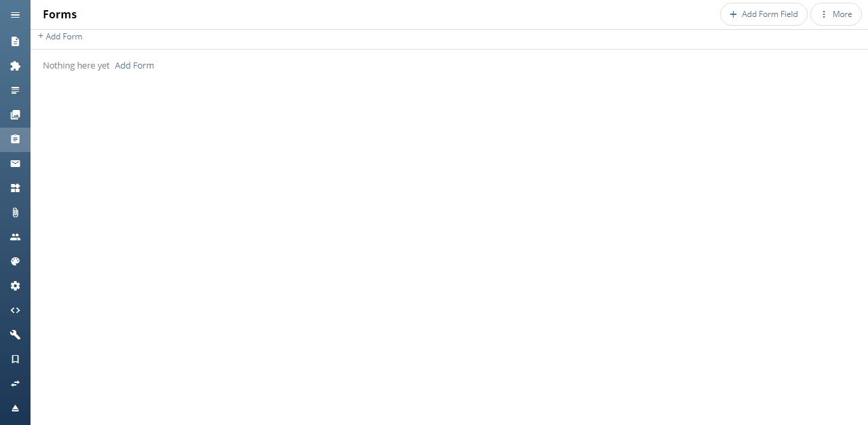Image resolution: width=868 pixels, height=425 pixels.
Task: Click the eject icon at sidebar bottom
Action: 15,408
